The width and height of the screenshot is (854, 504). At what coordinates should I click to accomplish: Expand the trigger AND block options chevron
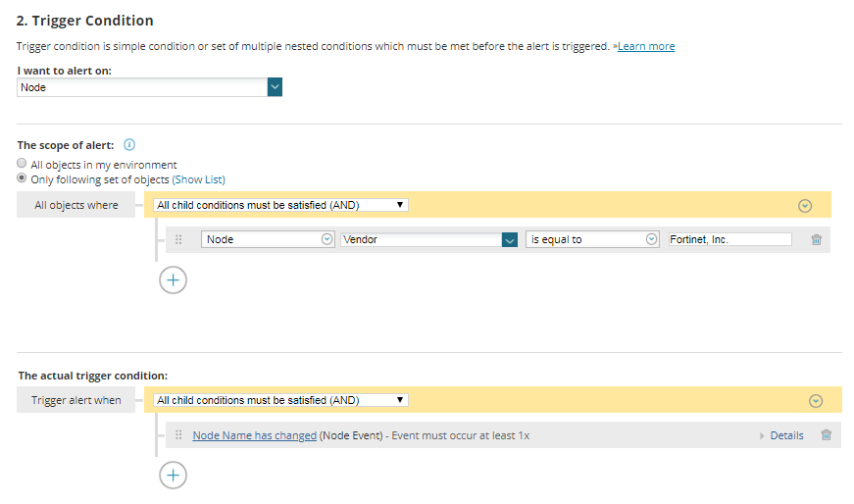pyautogui.click(x=816, y=401)
